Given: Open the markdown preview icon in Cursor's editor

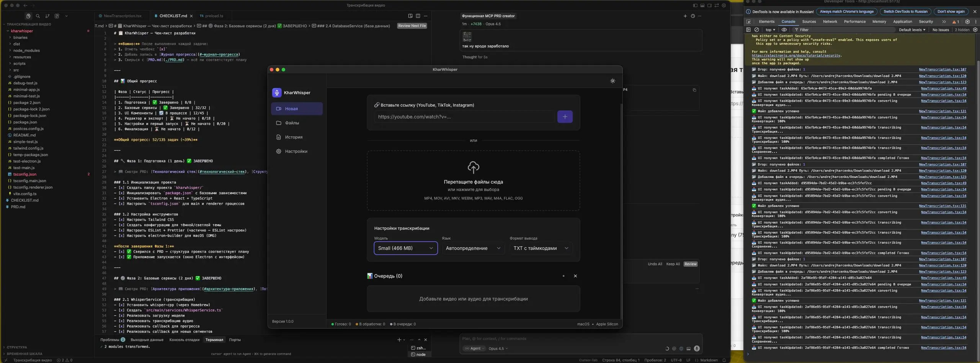Looking at the screenshot, I should coord(410,16).
